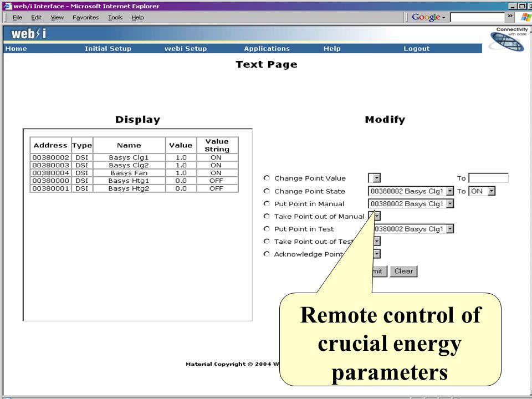532x399 pixels.
Task: Click address cell 00380000
Action: click(50, 181)
